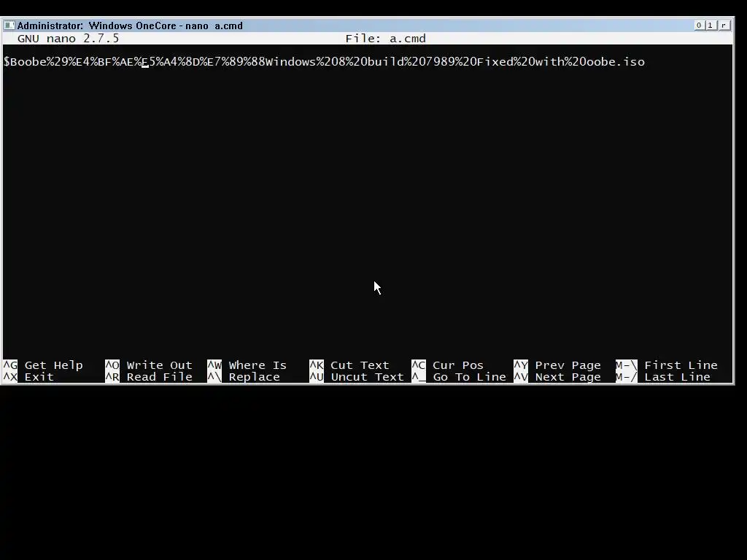
Task: Close the nano console window
Action: (x=724, y=26)
